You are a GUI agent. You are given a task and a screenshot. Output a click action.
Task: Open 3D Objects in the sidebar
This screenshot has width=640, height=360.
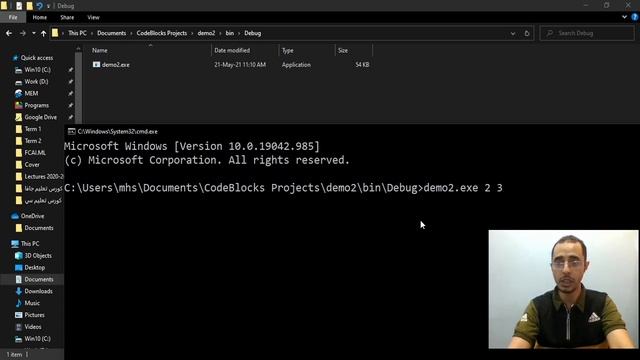click(38, 256)
